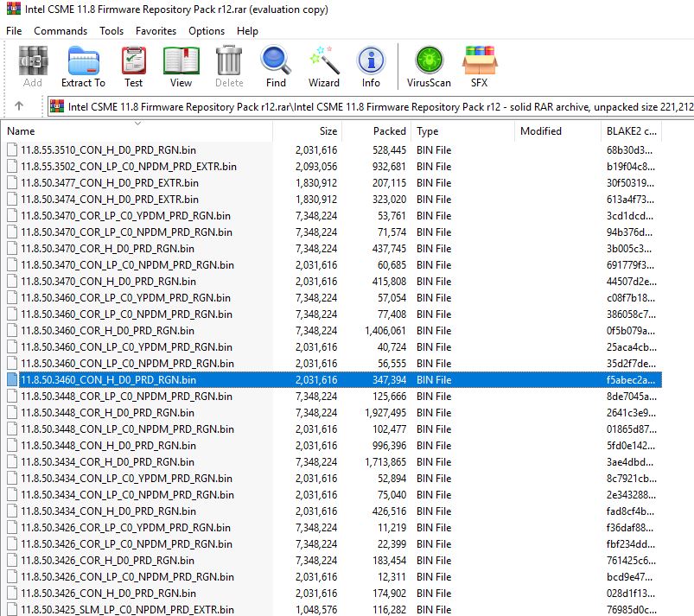
Task: Click packed size value 1,927,495
Action: pos(385,412)
